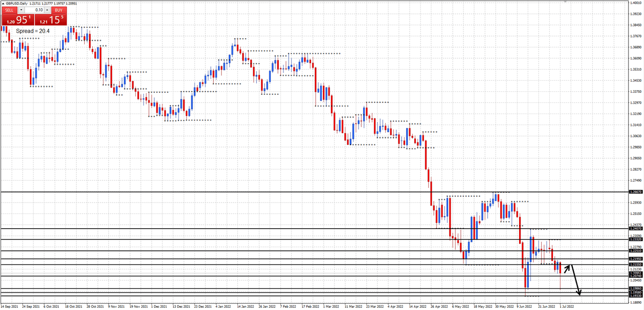The image size is (644, 310).
Task: Select the horizontal line at 1.24070
Action: [x=314, y=229]
